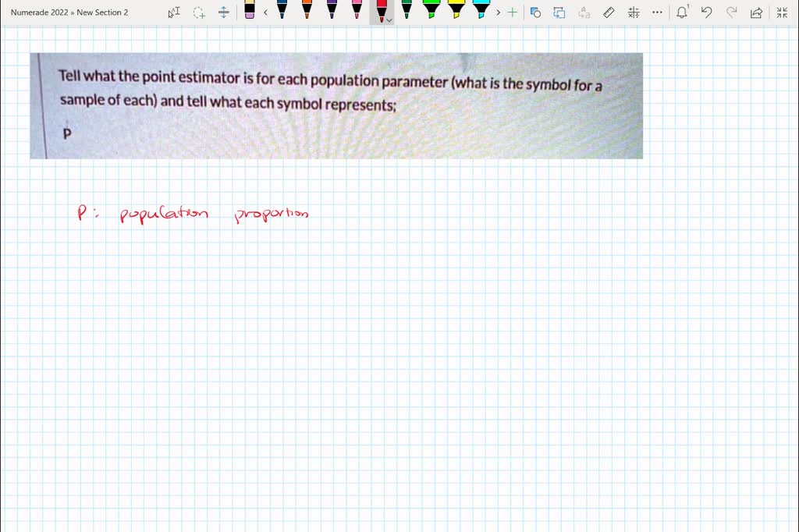The width and height of the screenshot is (799, 532).
Task: Activate the teal highlighter
Action: click(x=481, y=12)
